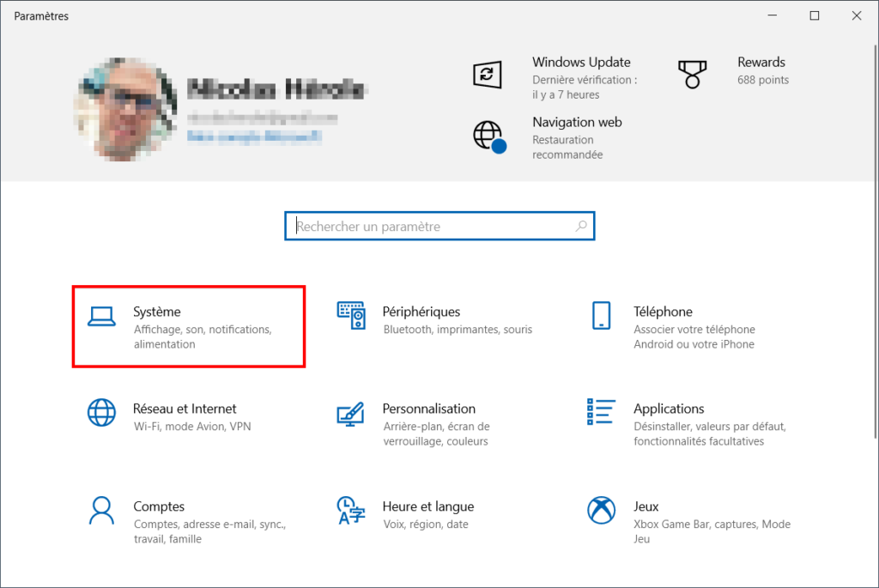The height and width of the screenshot is (588, 879).
Task: Click 'Arrière-plan, écran de verrouillage, couleurs' description
Action: 436,433
